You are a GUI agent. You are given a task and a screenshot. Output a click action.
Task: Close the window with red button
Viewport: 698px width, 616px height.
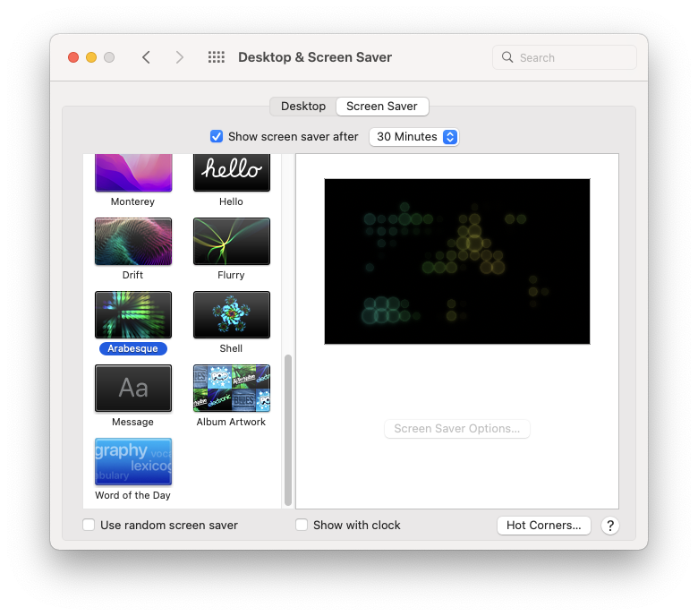pyautogui.click(x=73, y=57)
